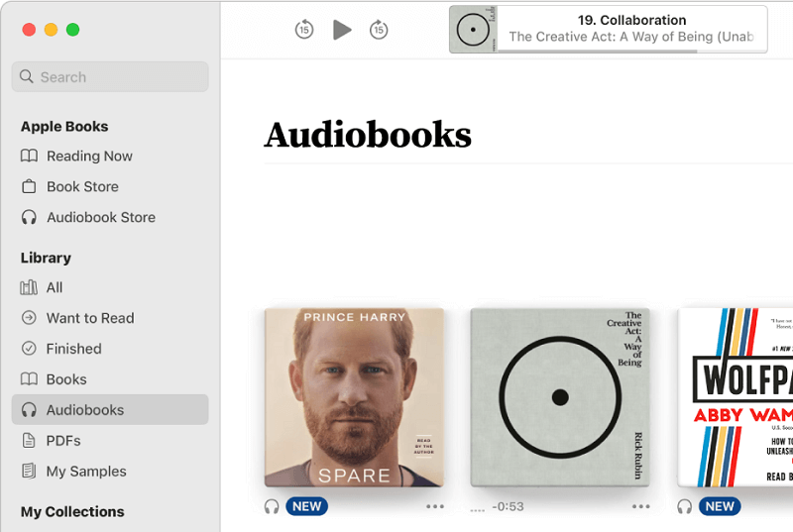Open The Creative Act audiobook cover
793x532 pixels.
point(560,397)
